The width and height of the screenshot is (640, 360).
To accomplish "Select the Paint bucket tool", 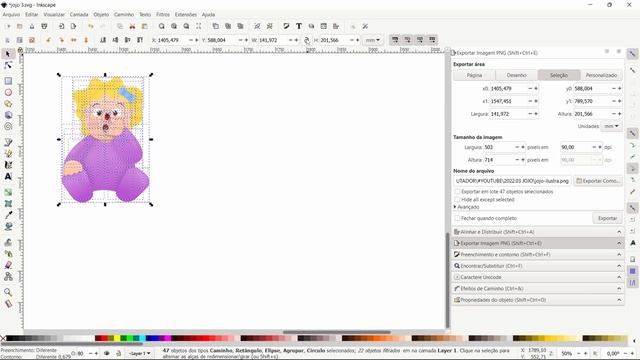I will pyautogui.click(x=8, y=226).
